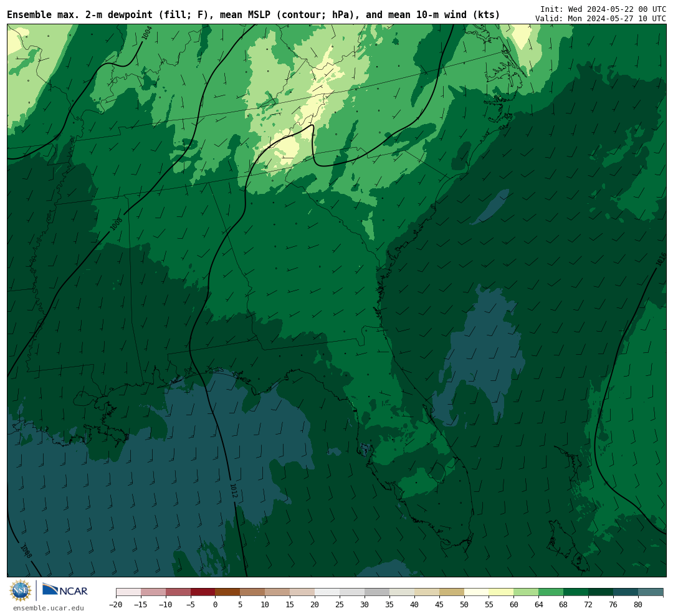Select the map title about ensemble max dewpoint
Screen dimensions: 673x616
253,15
